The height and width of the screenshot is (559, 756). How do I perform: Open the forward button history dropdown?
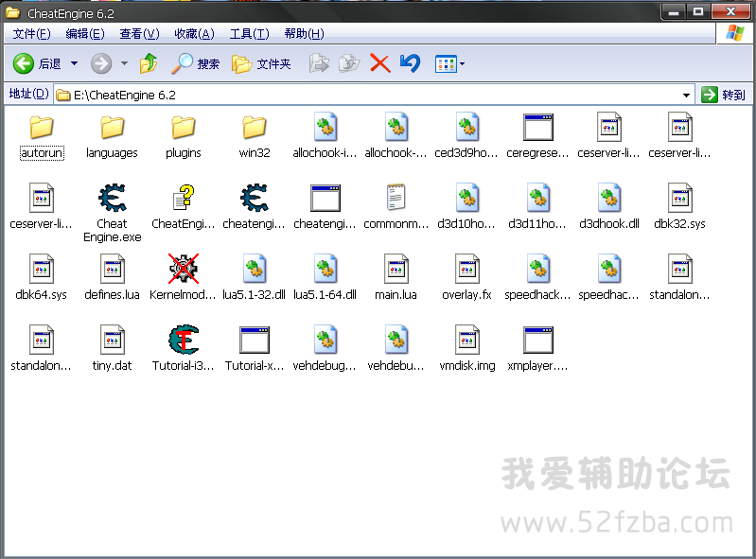124,63
